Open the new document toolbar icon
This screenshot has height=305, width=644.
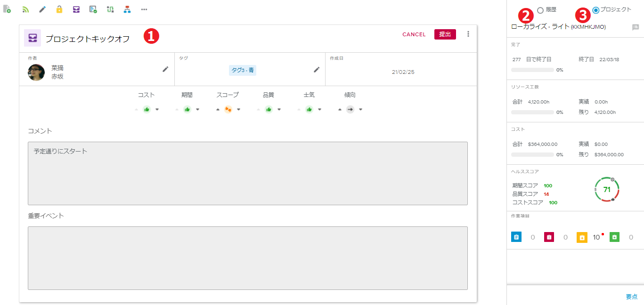pos(7,9)
